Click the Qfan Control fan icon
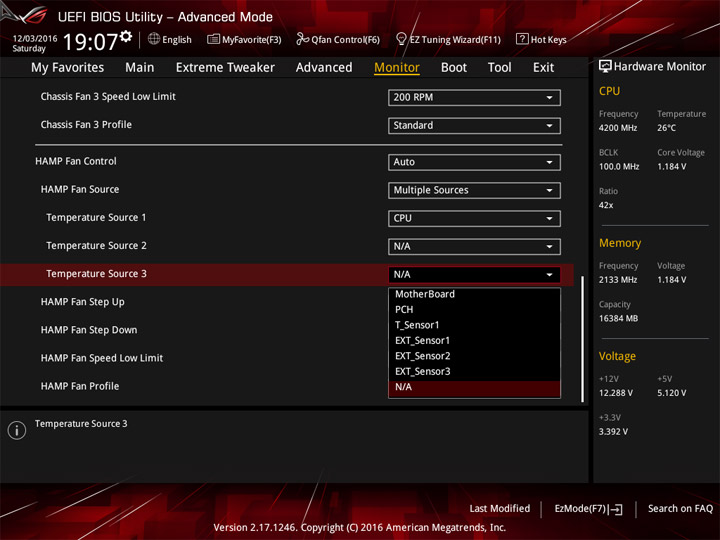Viewport: 720px width, 540px height. pyautogui.click(x=302, y=39)
